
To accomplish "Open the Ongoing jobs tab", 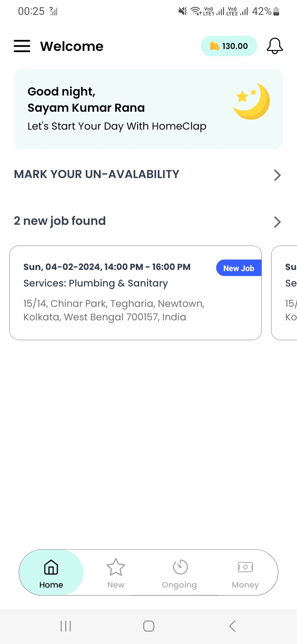I will (x=180, y=573).
